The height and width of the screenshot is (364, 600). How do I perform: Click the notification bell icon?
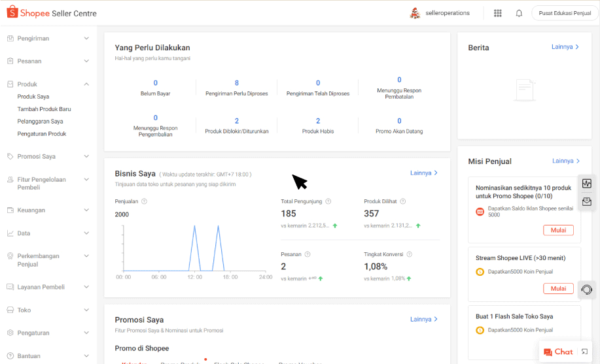[519, 13]
